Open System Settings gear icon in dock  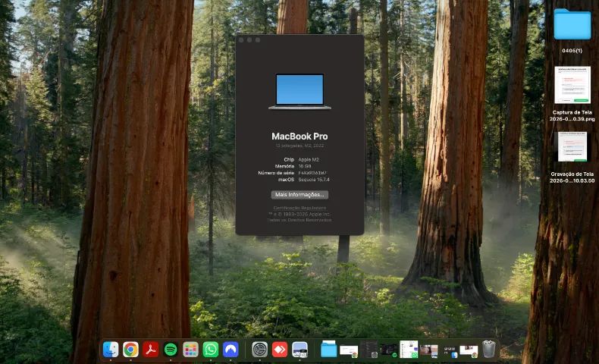point(260,349)
